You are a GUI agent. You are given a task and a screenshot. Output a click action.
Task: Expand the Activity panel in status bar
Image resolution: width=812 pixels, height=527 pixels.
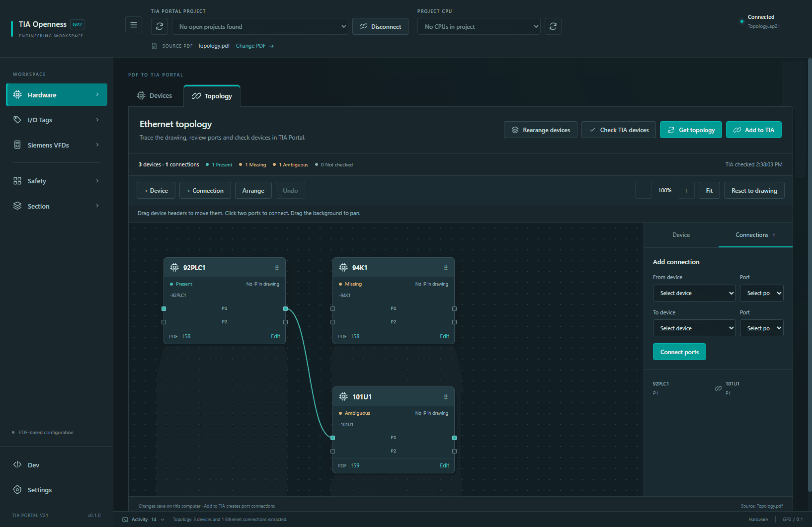[144, 520]
